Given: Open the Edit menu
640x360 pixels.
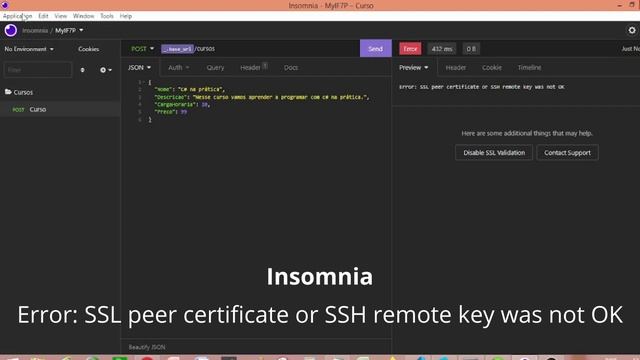Looking at the screenshot, I should coord(43,16).
